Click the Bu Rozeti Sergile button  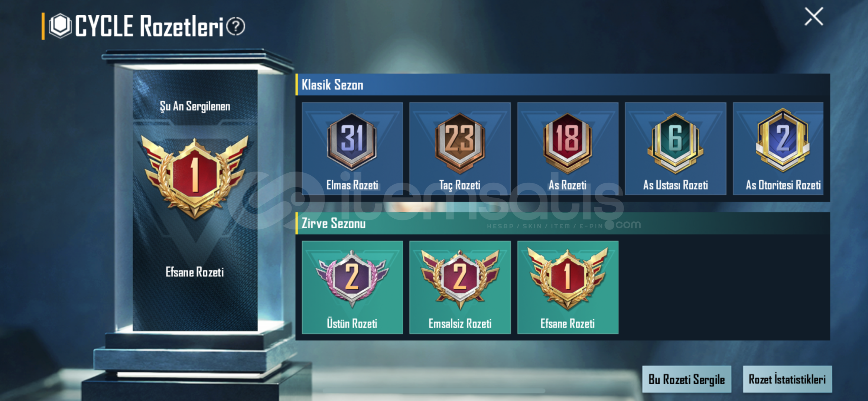687,379
